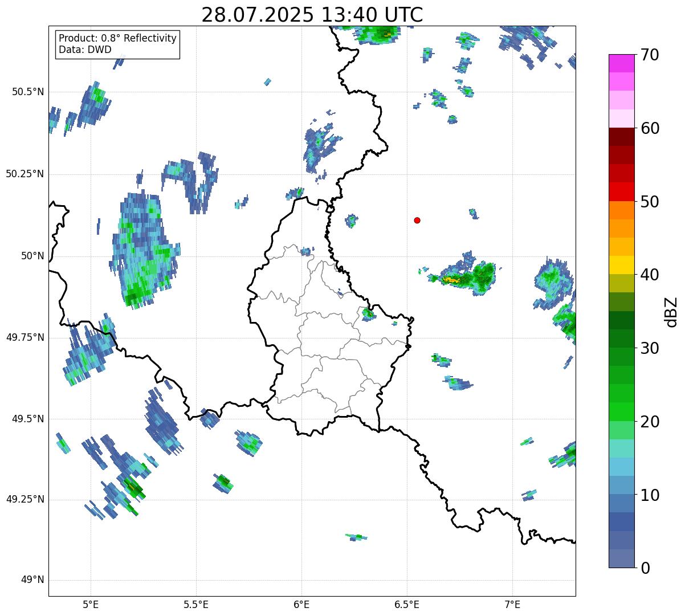Viewport: 685px width, 616px height.
Task: Click the red location marker dot
Action: 417,220
